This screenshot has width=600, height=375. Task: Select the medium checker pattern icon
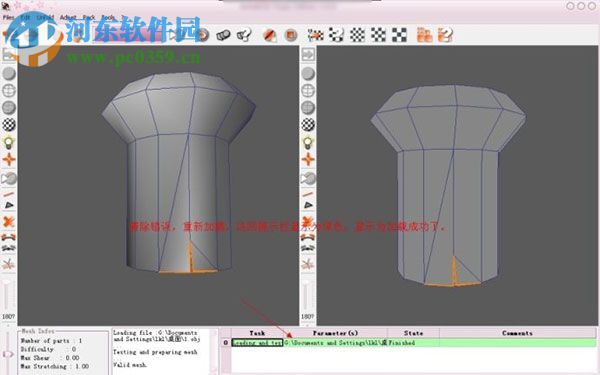click(x=378, y=35)
